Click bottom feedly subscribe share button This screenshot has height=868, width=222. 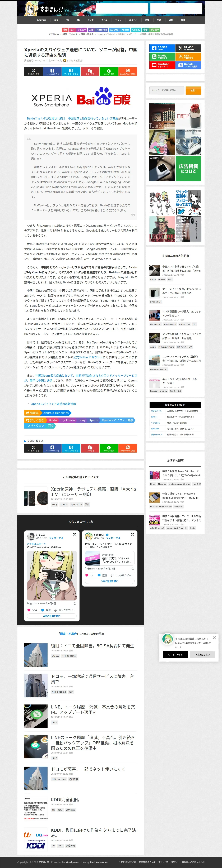click(109, 448)
